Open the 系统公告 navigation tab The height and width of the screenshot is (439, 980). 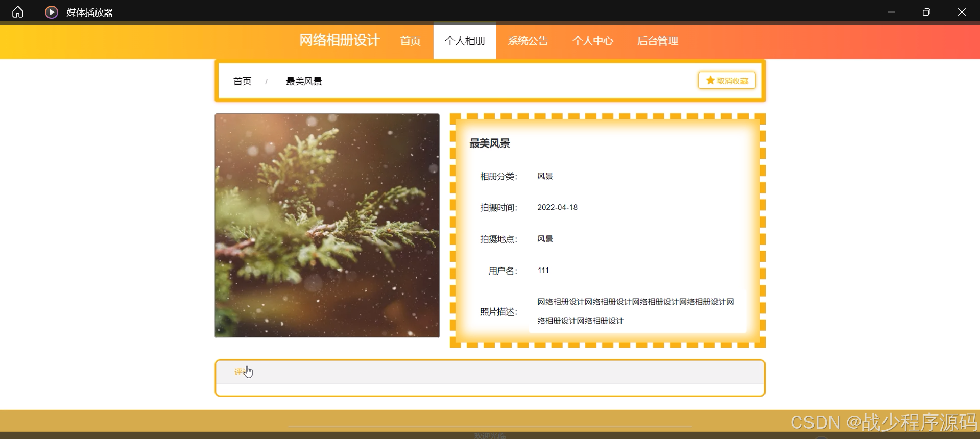tap(528, 41)
